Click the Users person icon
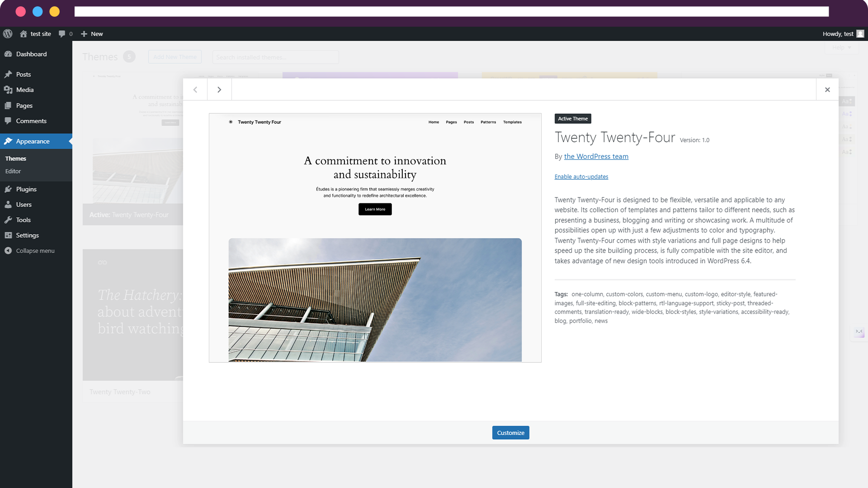This screenshot has width=868, height=488. [8, 205]
